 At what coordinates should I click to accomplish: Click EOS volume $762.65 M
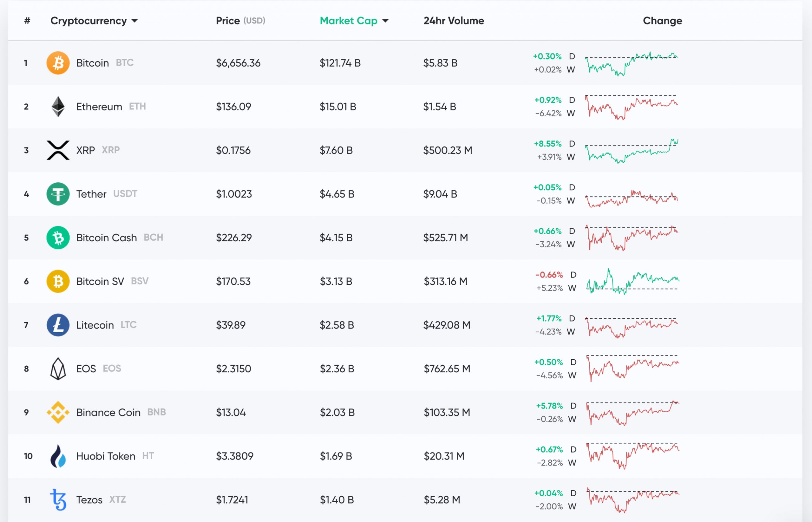tap(447, 369)
